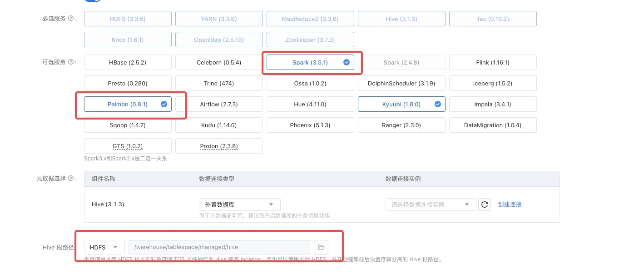Enable the Kudu (1.14.0) service
The image size is (644, 279).
219,125
